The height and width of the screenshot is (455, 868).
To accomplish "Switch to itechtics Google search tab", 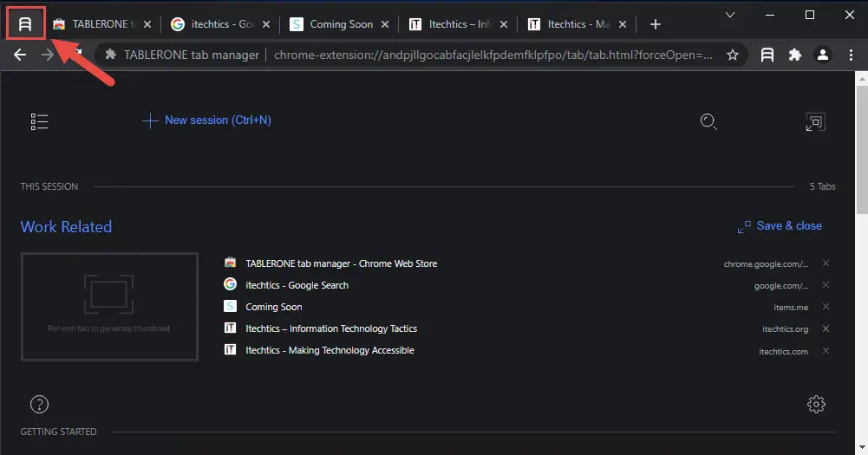I will click(220, 24).
